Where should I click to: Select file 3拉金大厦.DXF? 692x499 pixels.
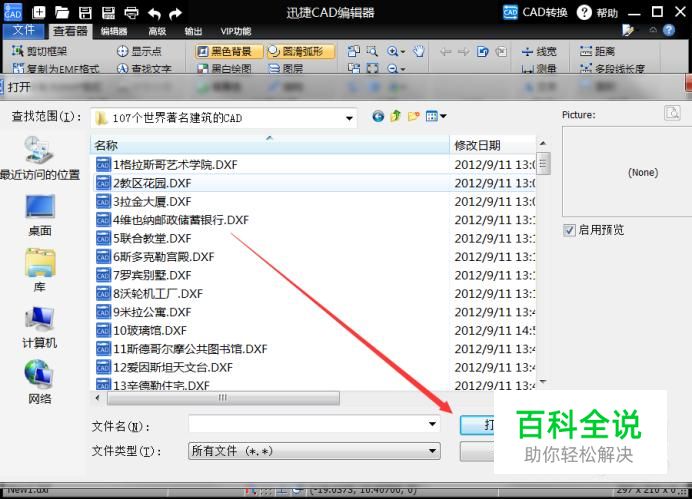point(152,202)
